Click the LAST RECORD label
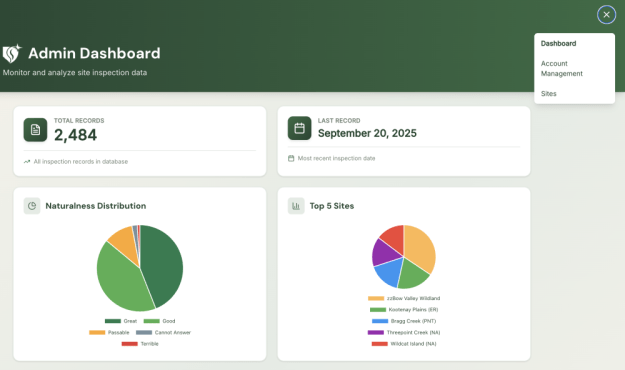Image resolution: width=625 pixels, height=370 pixels. click(339, 120)
